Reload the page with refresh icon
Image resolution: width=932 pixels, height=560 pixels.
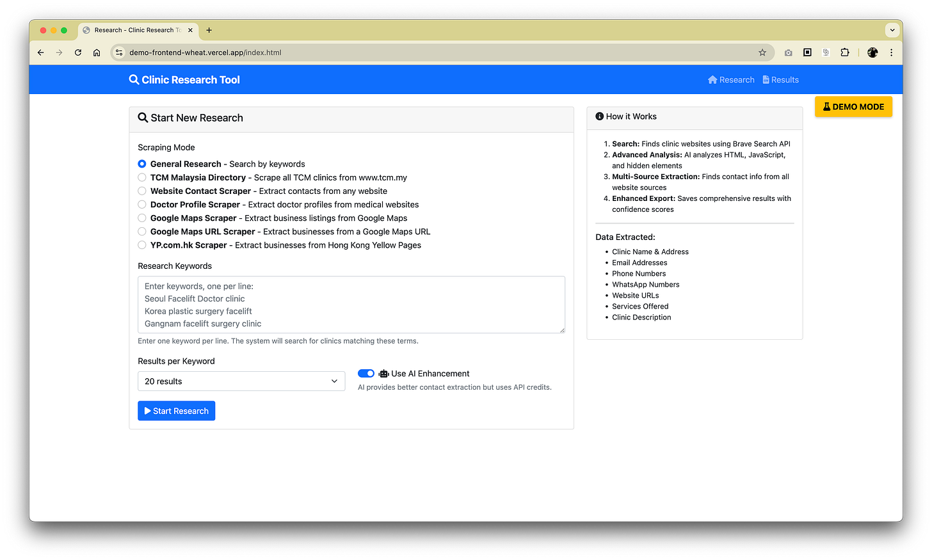(x=78, y=52)
